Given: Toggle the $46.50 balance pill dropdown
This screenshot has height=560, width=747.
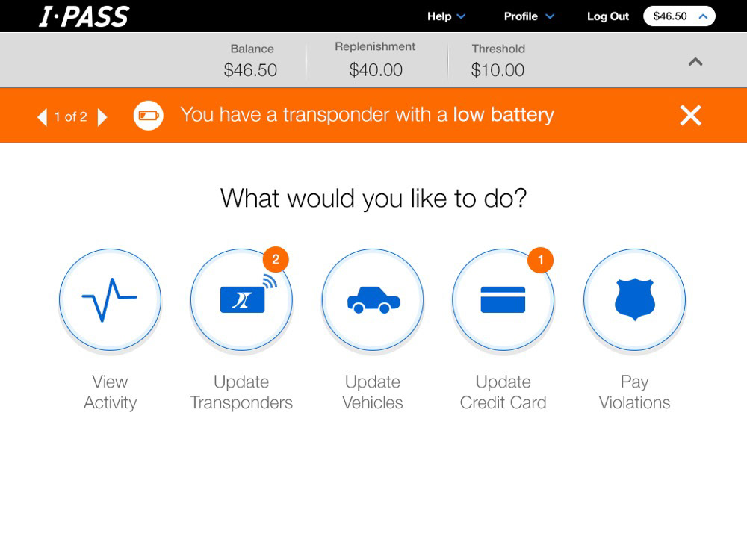Looking at the screenshot, I should pos(679,16).
